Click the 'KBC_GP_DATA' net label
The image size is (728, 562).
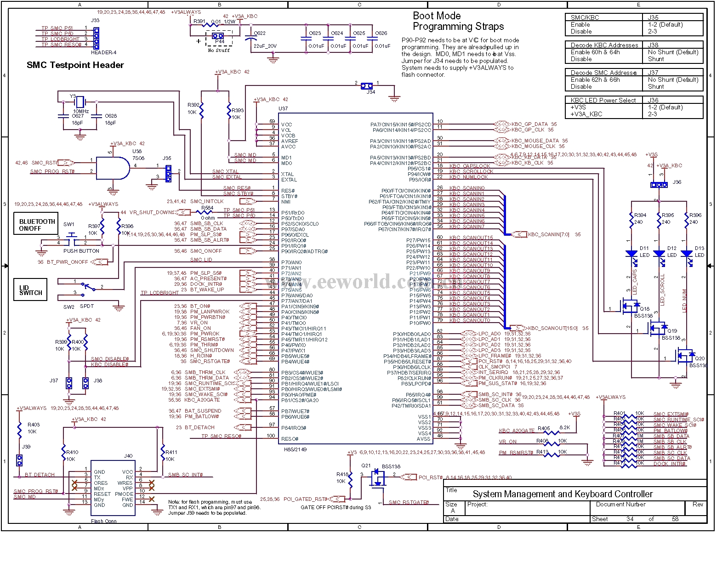click(x=529, y=124)
